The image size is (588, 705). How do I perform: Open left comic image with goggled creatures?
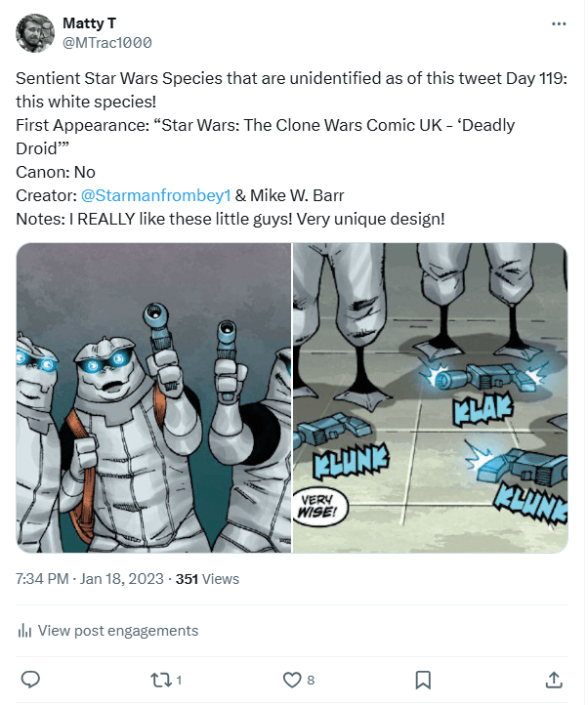(x=153, y=397)
